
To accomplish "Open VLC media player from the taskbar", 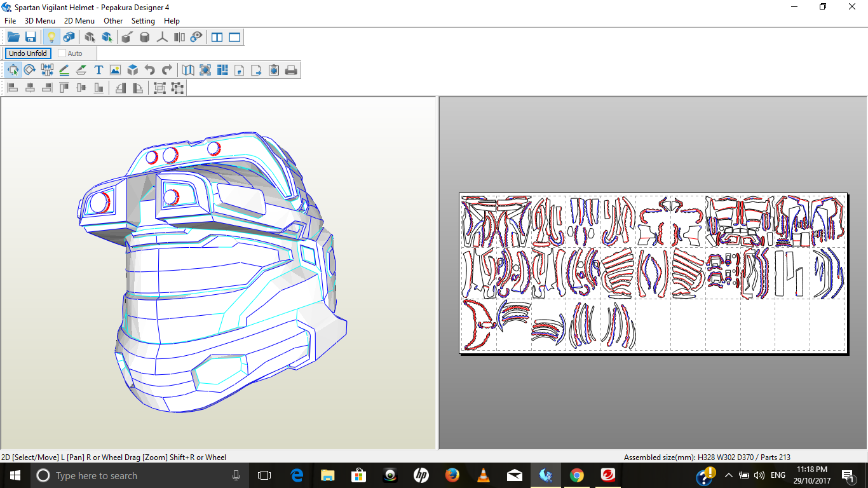I will (483, 475).
